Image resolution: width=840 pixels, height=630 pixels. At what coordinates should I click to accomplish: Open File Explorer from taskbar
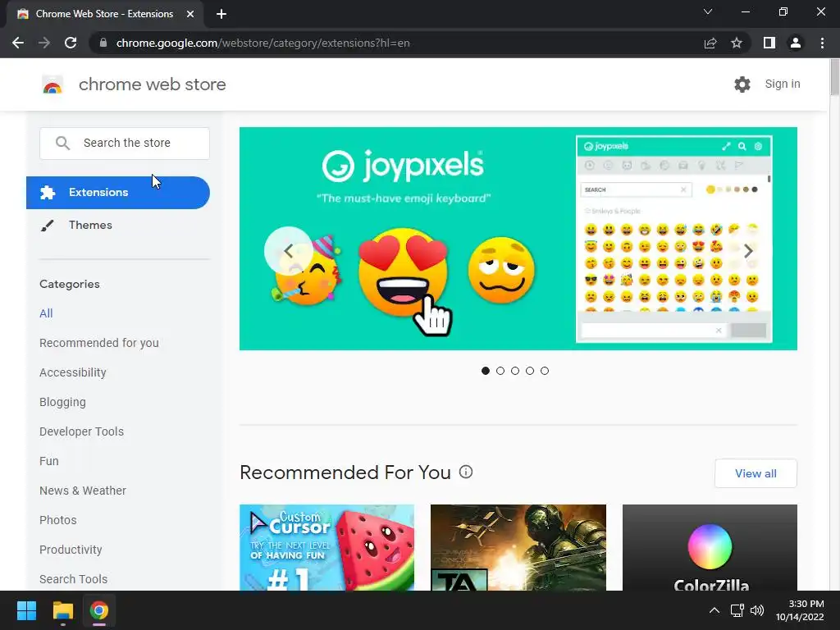click(62, 610)
